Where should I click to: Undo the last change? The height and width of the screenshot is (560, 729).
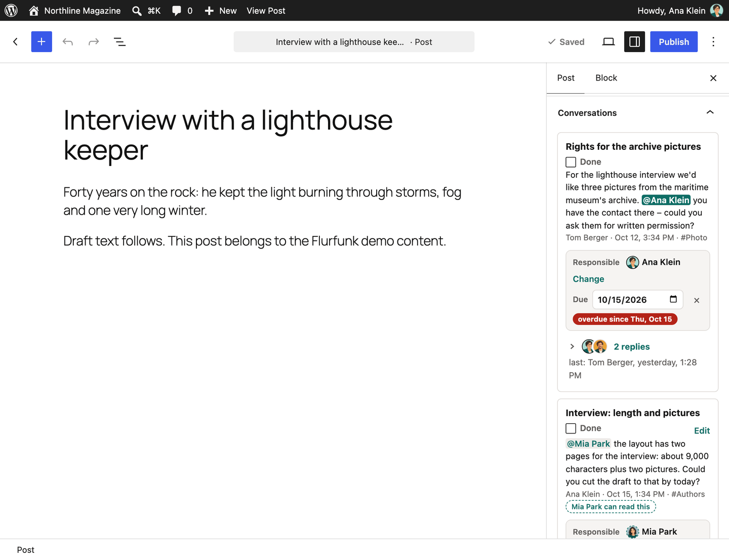[x=68, y=42]
